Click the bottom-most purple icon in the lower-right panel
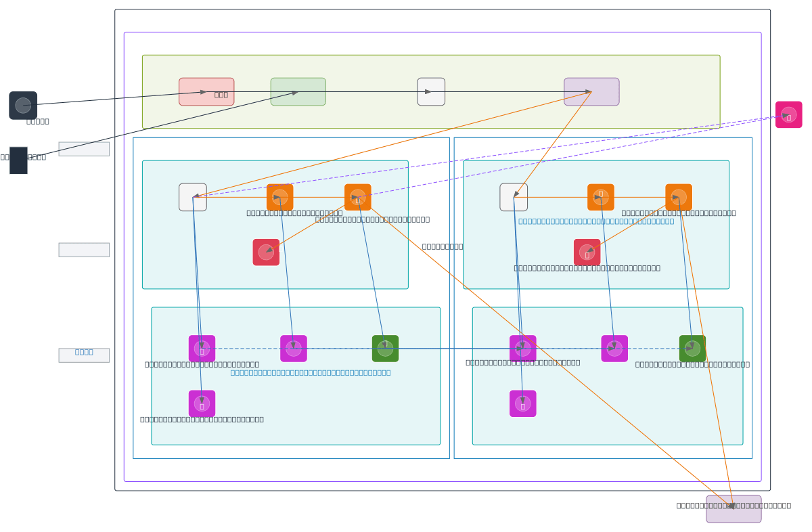Viewport: 812px width, 532px height. pos(522,403)
